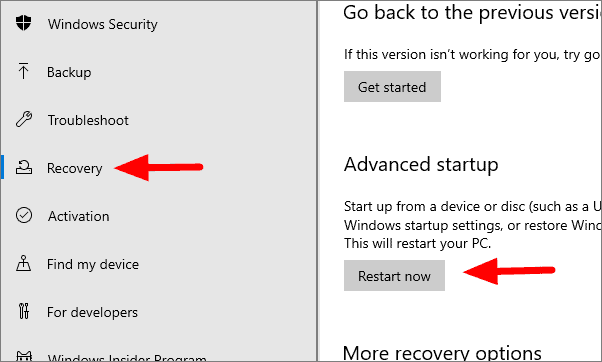
Task: Click the Activation checkmark circle icon
Action: coord(24,215)
